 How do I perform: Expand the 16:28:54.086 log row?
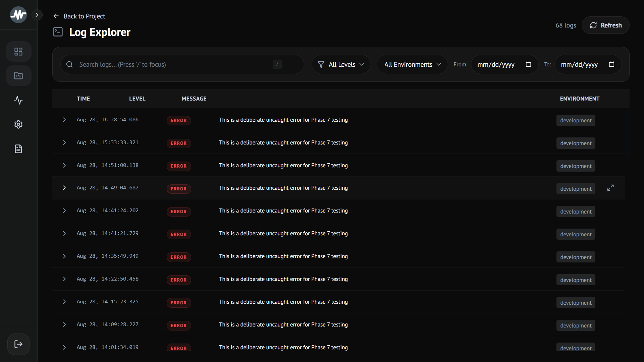click(x=64, y=120)
